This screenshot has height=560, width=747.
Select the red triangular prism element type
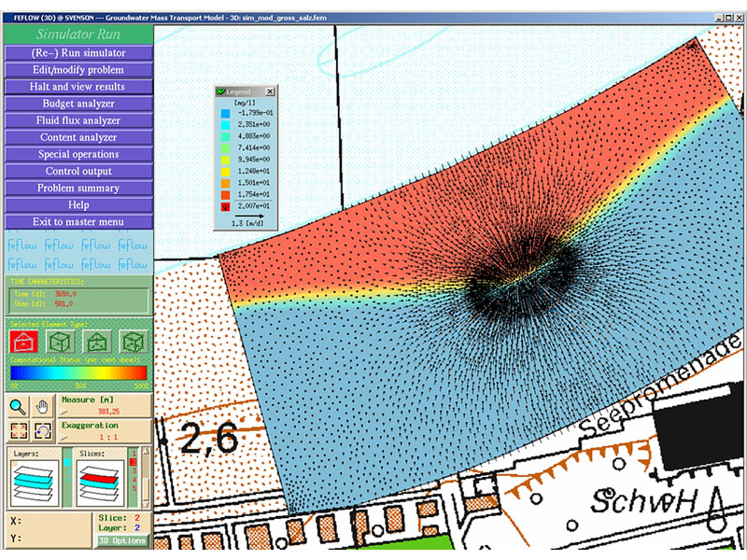pyautogui.click(x=22, y=341)
